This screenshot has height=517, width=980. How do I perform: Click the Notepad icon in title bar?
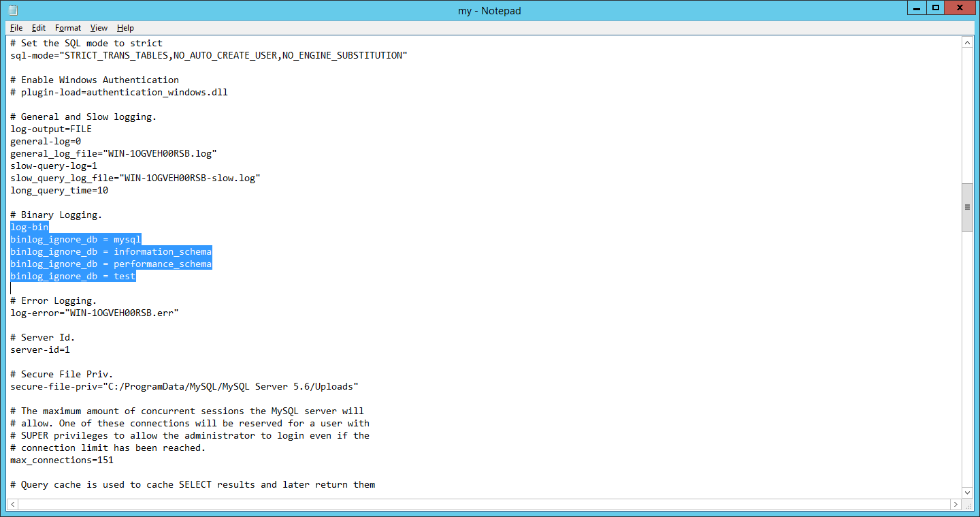coord(12,10)
